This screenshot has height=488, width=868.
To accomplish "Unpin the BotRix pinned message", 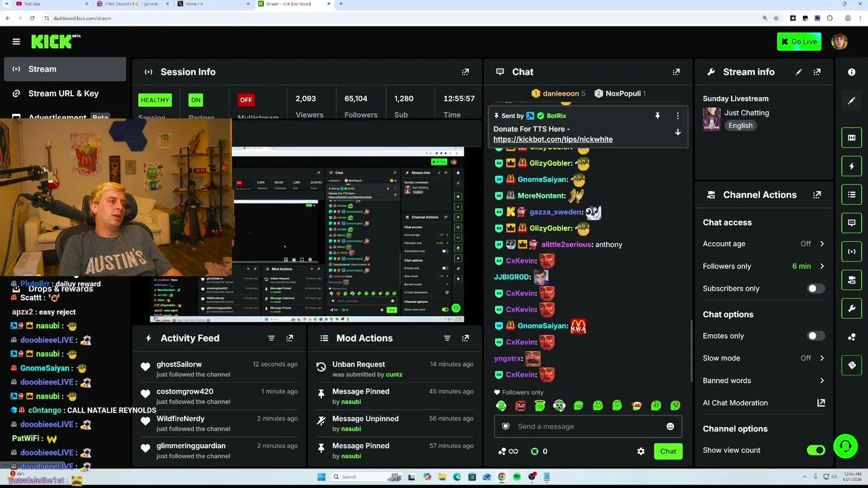I will point(657,116).
